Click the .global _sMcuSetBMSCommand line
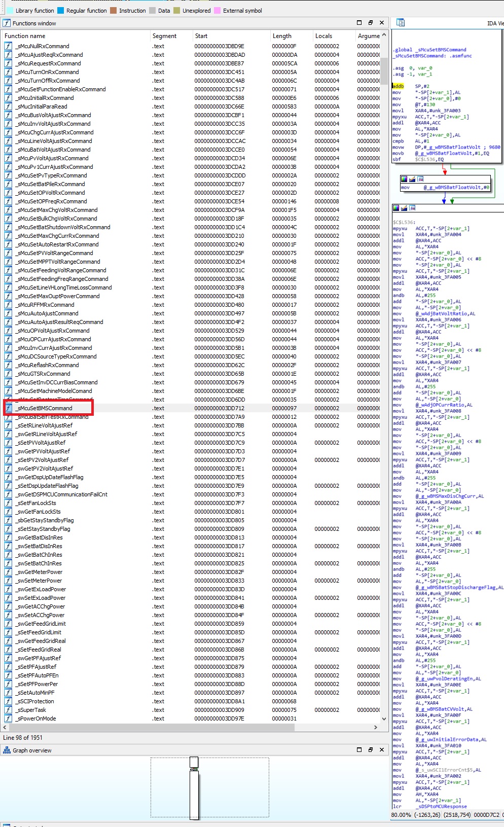 [429, 50]
